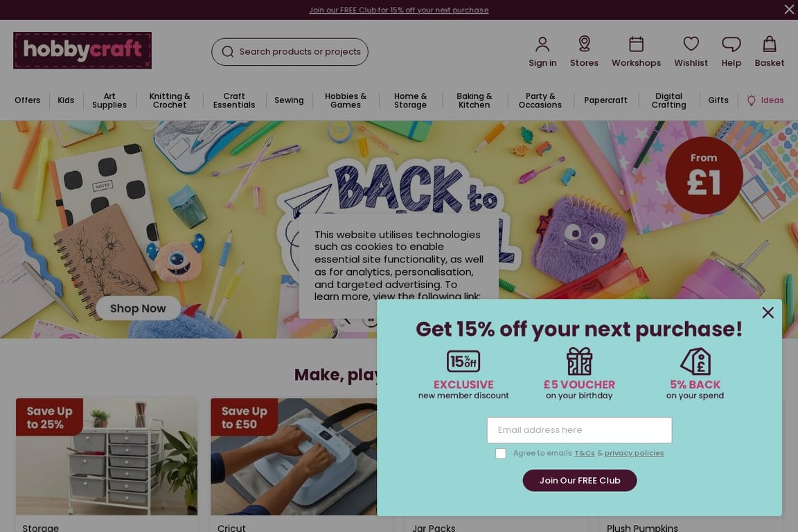The width and height of the screenshot is (798, 532).
Task: Click the Join Our FREE Club button
Action: [580, 481]
